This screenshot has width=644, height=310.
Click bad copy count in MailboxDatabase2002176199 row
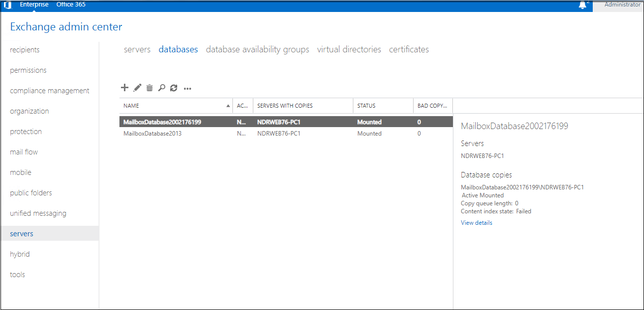[419, 122]
